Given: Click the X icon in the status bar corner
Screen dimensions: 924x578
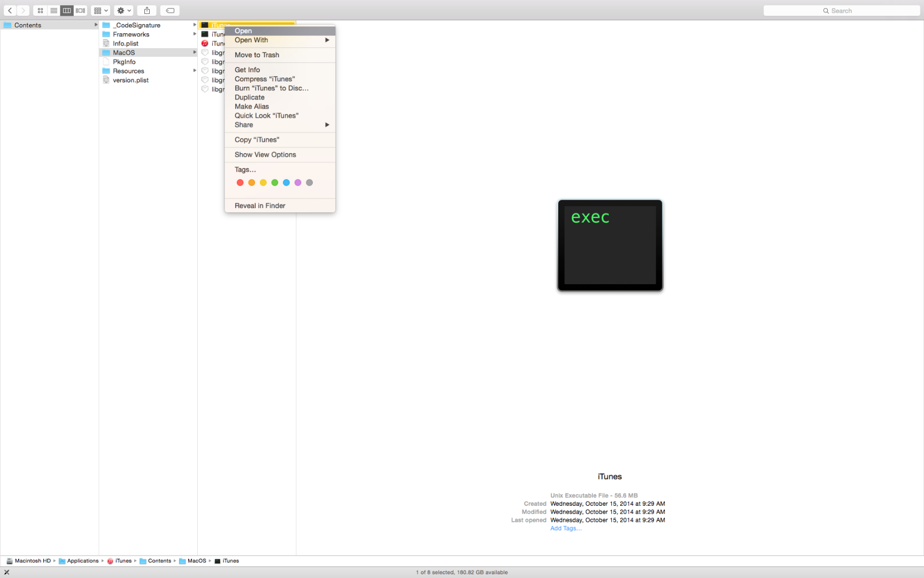Looking at the screenshot, I should [x=6, y=572].
